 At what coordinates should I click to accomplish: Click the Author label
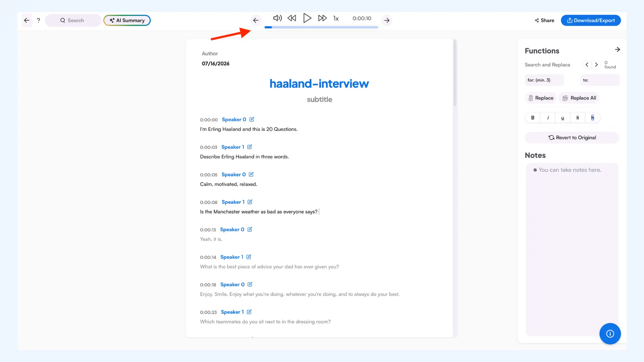coord(210,54)
